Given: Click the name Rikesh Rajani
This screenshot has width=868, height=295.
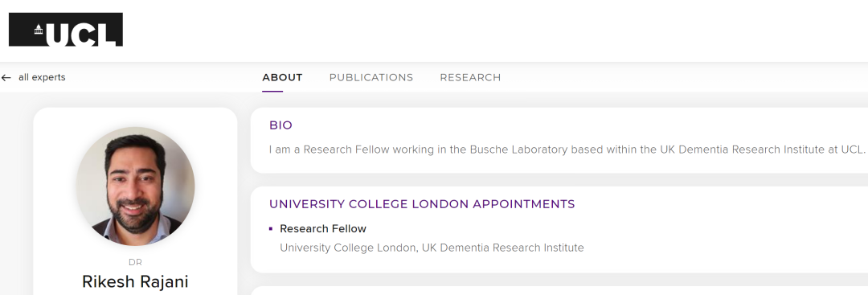Looking at the screenshot, I should 135,281.
